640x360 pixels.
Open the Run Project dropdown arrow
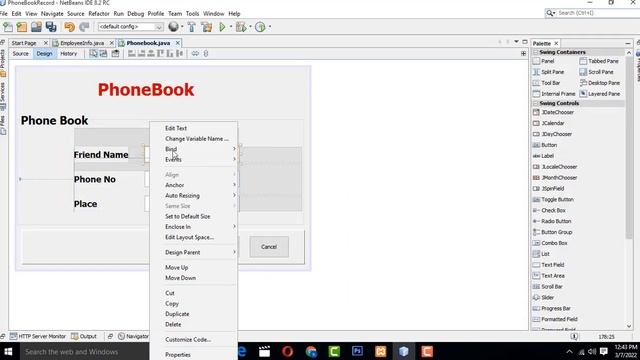click(x=231, y=27)
